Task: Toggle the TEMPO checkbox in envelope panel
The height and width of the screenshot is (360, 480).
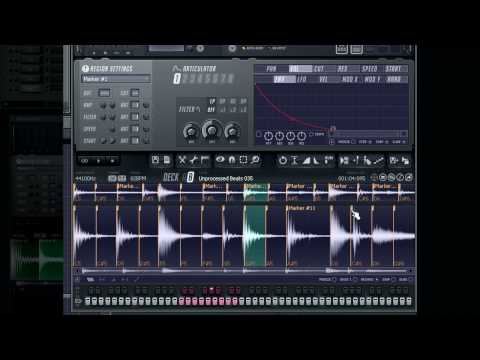Action: (x=311, y=134)
